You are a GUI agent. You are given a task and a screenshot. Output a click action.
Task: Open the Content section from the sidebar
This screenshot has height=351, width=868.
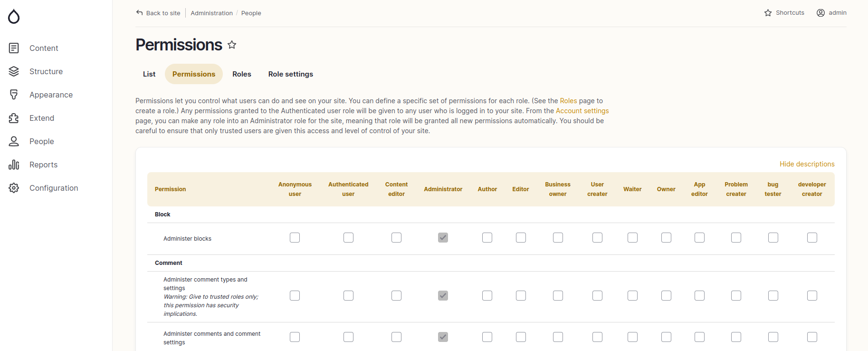14,48
